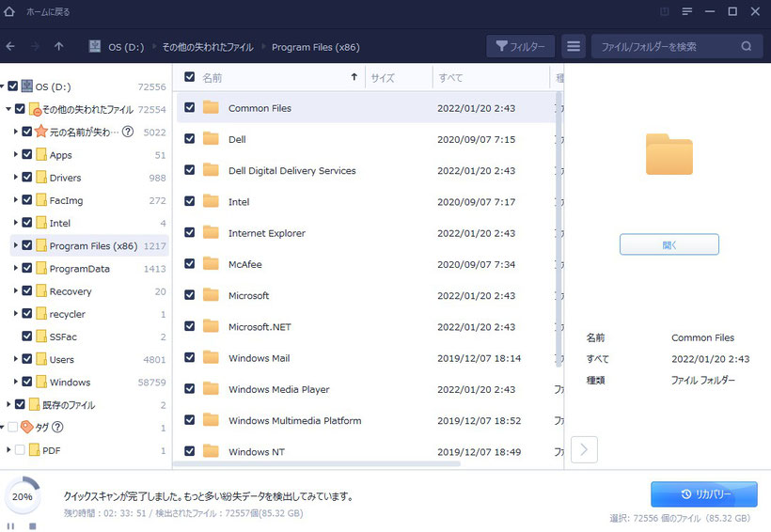This screenshot has height=532, width=771.
Task: Expand the Recovery tree node
Action: 15,290
